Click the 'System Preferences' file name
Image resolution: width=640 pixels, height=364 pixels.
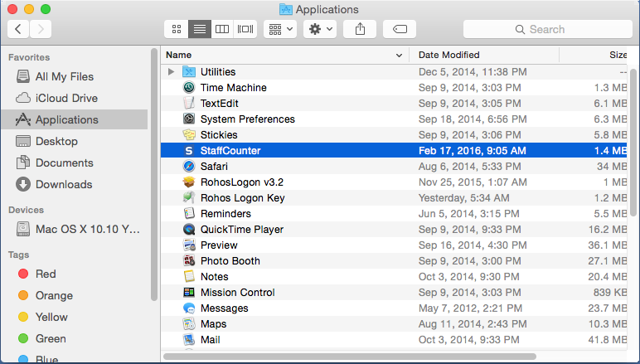(x=248, y=119)
